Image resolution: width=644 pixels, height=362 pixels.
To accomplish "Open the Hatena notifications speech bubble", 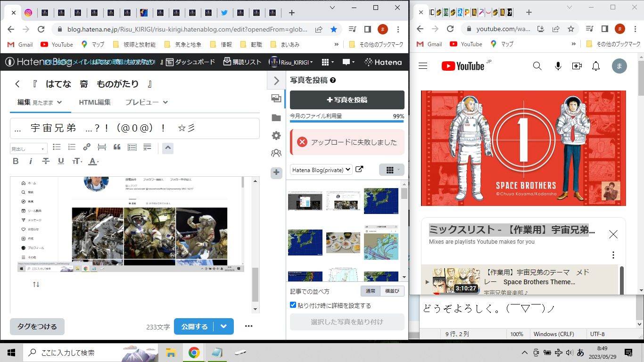I will [x=348, y=62].
